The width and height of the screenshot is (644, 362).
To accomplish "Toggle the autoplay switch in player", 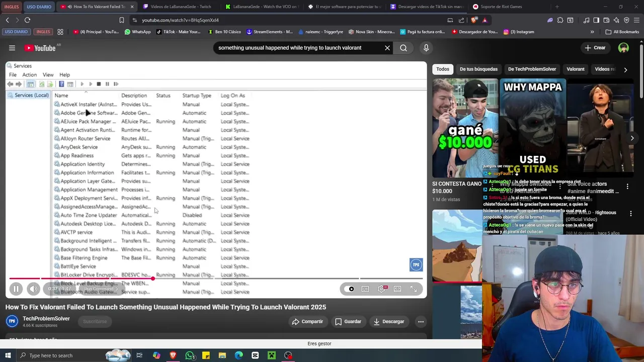I will [349, 289].
